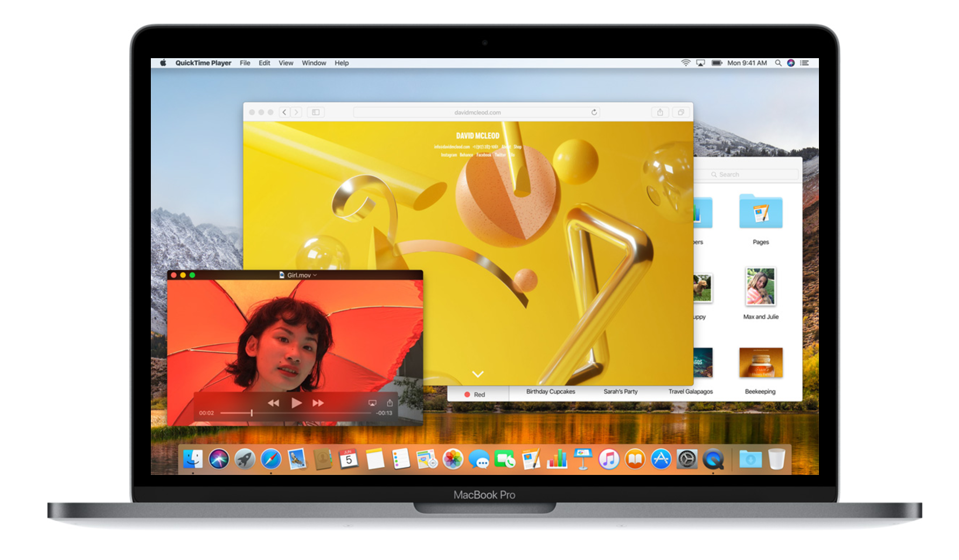
Task: Click AirPlay display icon in menu bar
Action: coord(700,63)
